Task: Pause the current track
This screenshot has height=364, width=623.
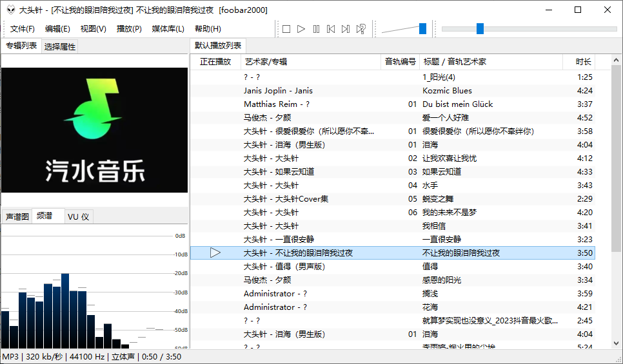Action: pyautogui.click(x=316, y=29)
